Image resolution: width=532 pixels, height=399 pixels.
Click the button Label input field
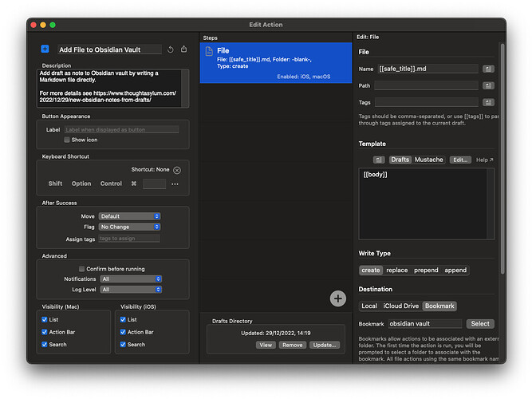pos(121,130)
